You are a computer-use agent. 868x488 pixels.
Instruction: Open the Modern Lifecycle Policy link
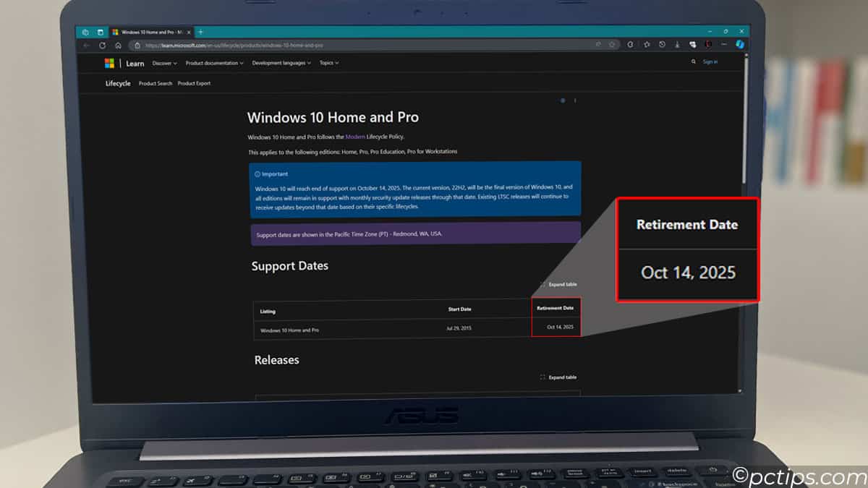click(x=355, y=136)
